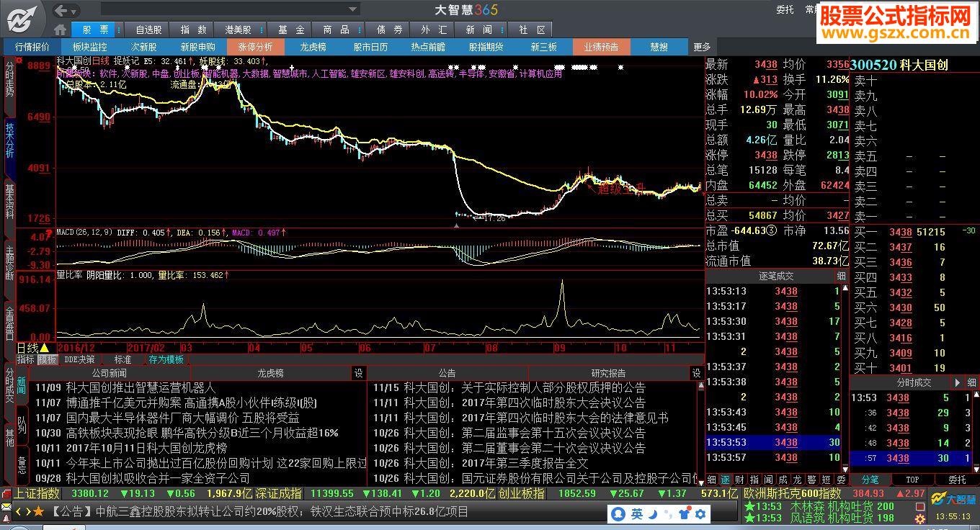The height and width of the screenshot is (530, 980).
Task: Click the home icon beside 股票 tab
Action: click(61, 30)
